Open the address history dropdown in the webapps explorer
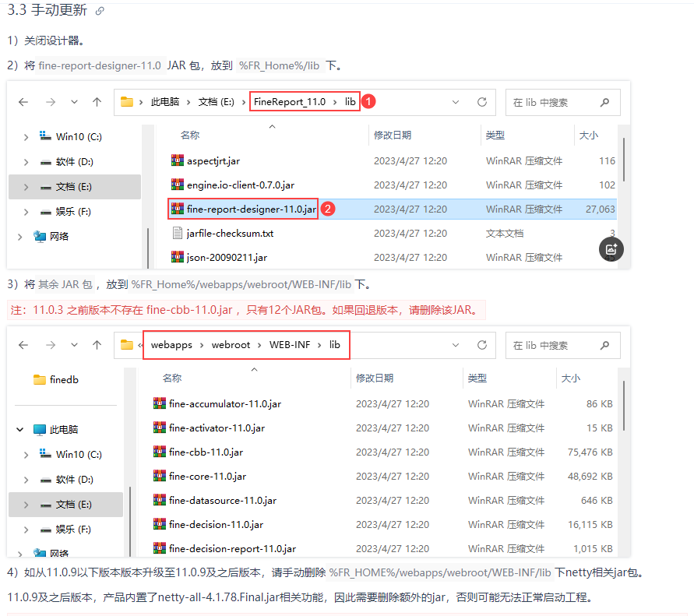This screenshot has width=694, height=616. click(x=456, y=345)
